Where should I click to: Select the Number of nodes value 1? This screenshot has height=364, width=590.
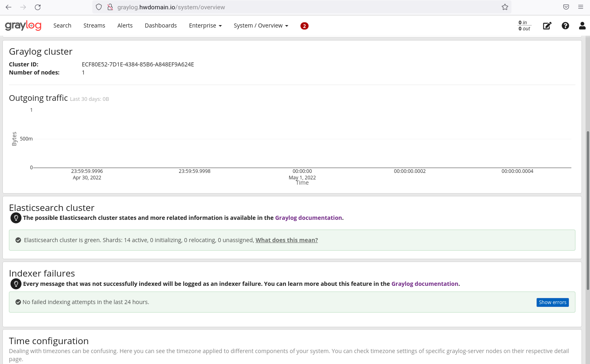coord(83,72)
